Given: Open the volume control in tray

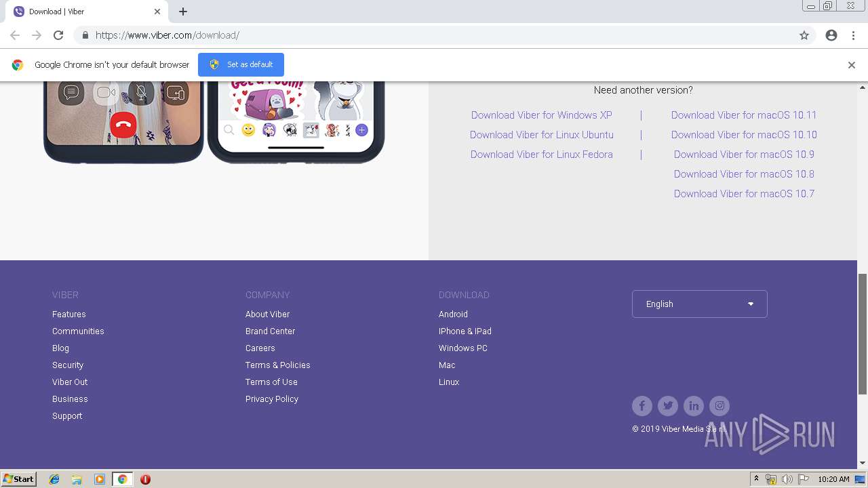Looking at the screenshot, I should pos(787,479).
